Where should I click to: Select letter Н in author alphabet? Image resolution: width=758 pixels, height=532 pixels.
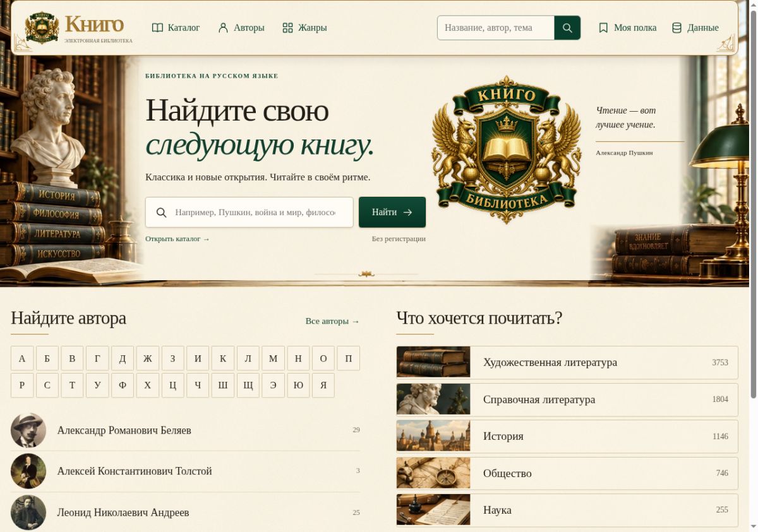coord(298,358)
